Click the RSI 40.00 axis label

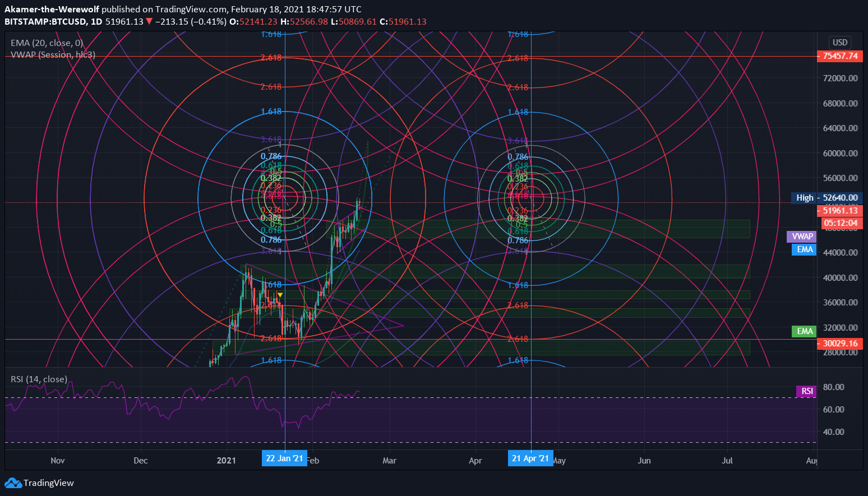[834, 432]
